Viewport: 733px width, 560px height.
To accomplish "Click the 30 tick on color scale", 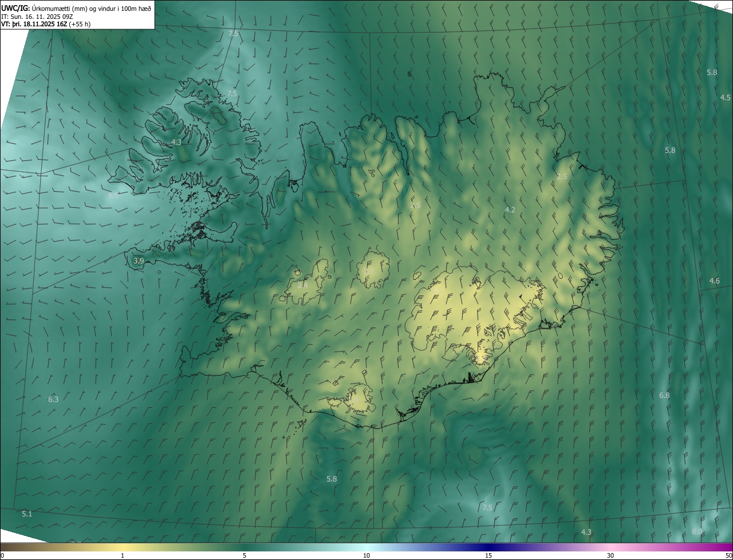I will tap(610, 556).
